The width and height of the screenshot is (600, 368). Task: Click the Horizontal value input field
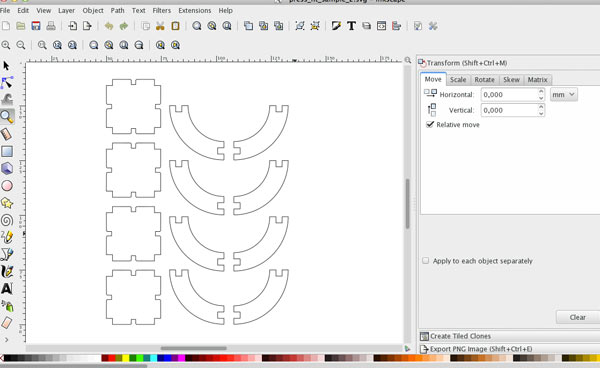[x=509, y=94]
